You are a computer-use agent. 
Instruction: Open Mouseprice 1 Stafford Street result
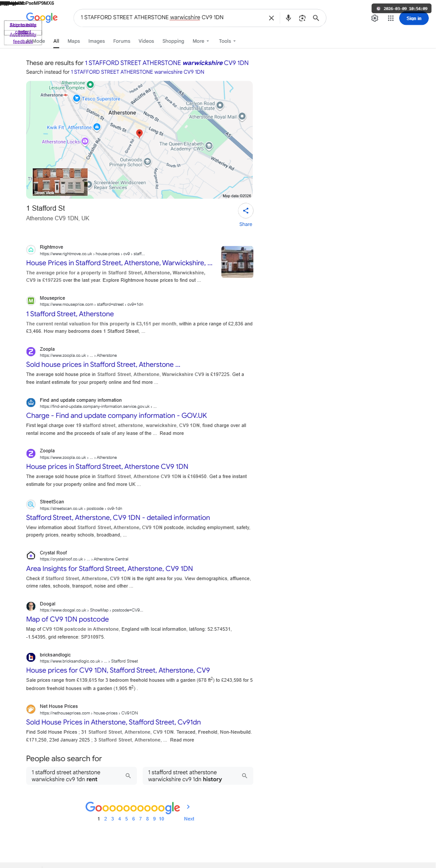[x=70, y=314]
